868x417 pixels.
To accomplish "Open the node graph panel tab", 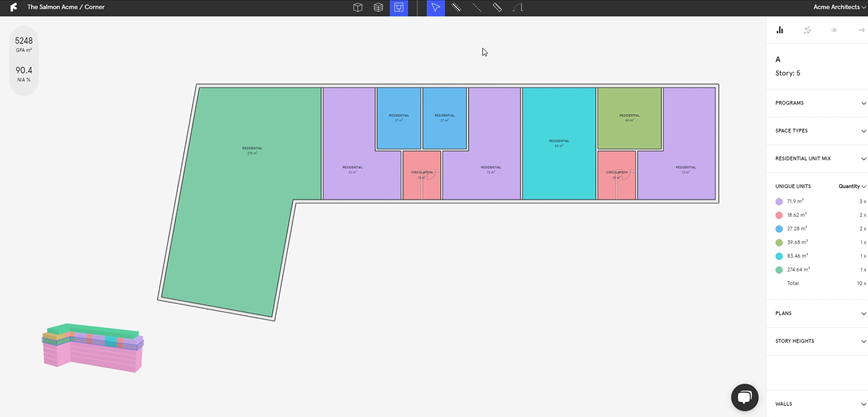I will click(807, 30).
